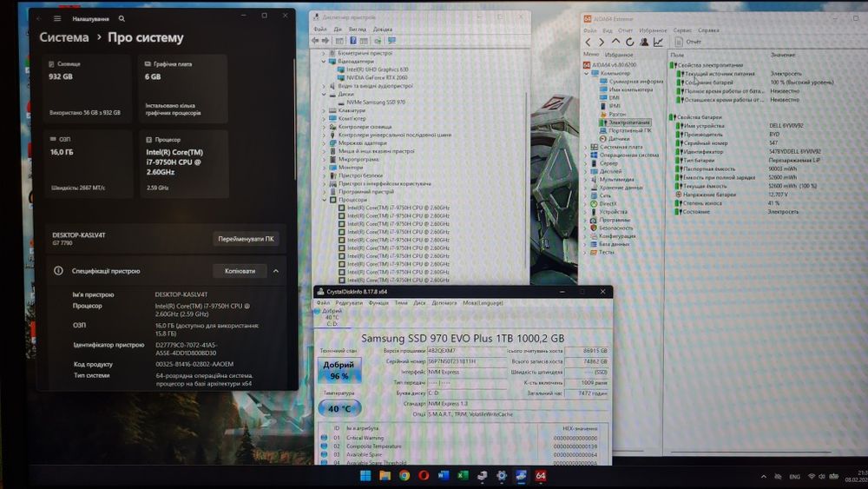Collapse the Компьютер node in AIDA64
Viewport: 868px width, 489px height.
pos(586,73)
